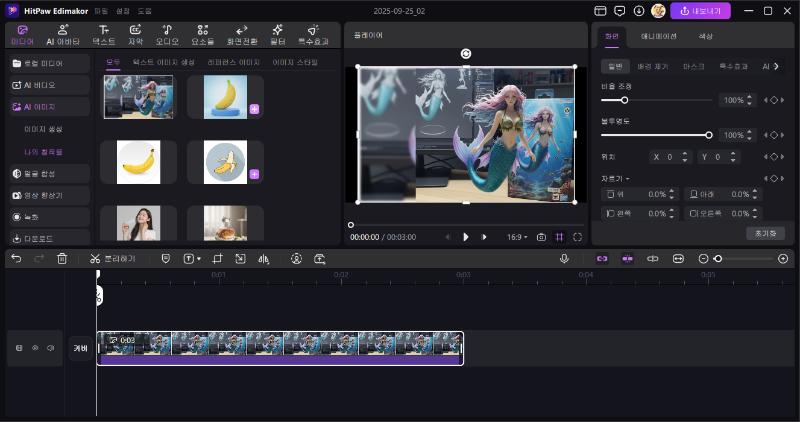Open the Text (텍스트) tool
This screenshot has height=422, width=800.
point(104,35)
